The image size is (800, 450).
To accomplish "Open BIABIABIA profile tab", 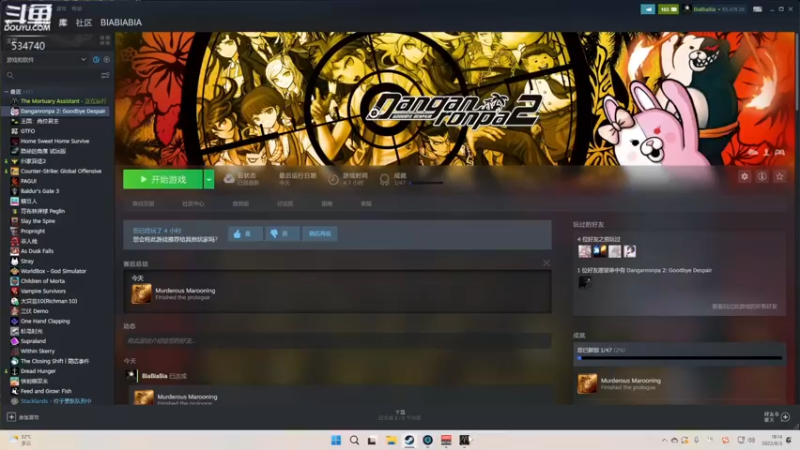I will click(121, 22).
